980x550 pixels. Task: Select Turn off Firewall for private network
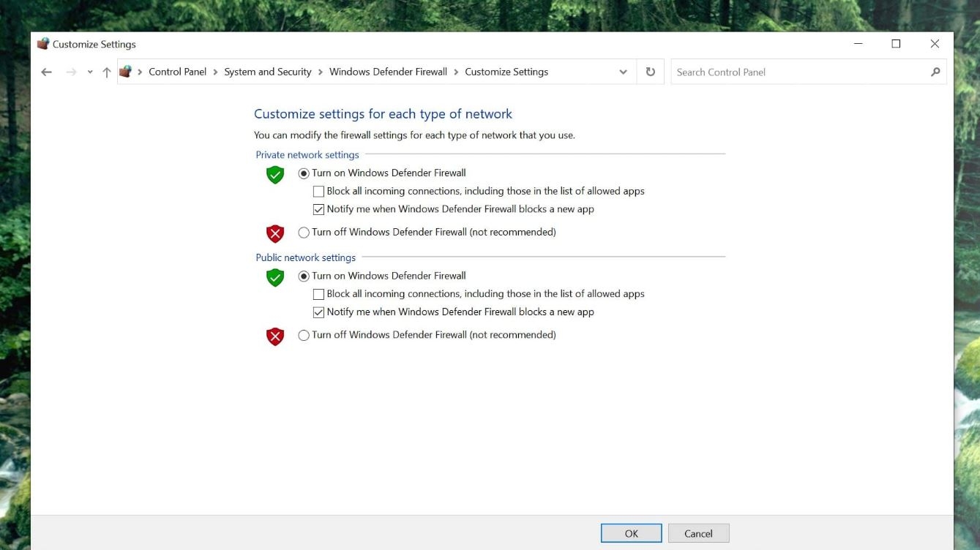point(304,233)
